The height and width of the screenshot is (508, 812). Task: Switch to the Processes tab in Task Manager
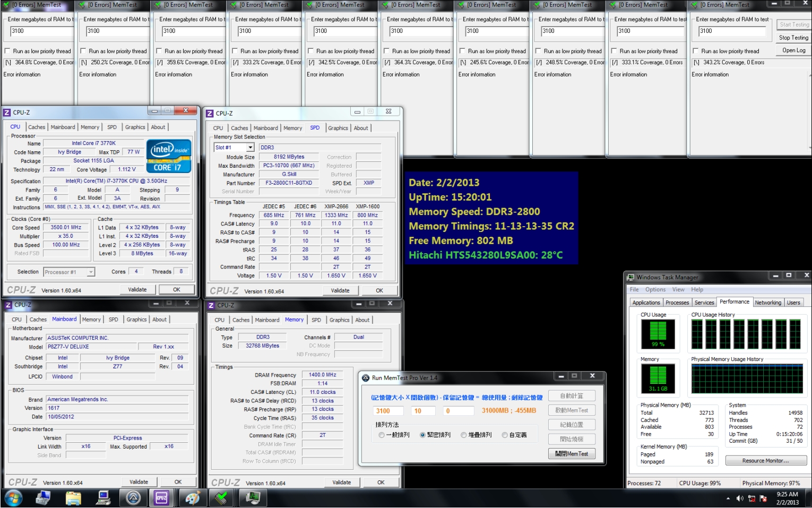pos(677,303)
